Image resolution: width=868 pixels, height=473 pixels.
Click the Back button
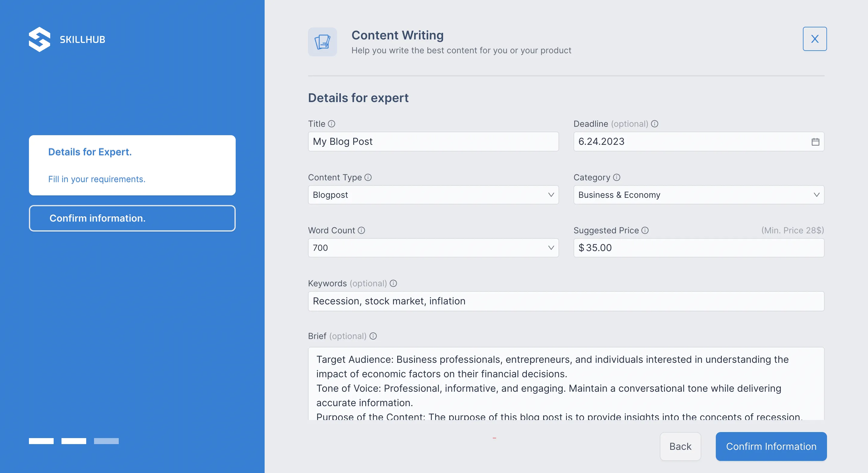[x=680, y=447]
